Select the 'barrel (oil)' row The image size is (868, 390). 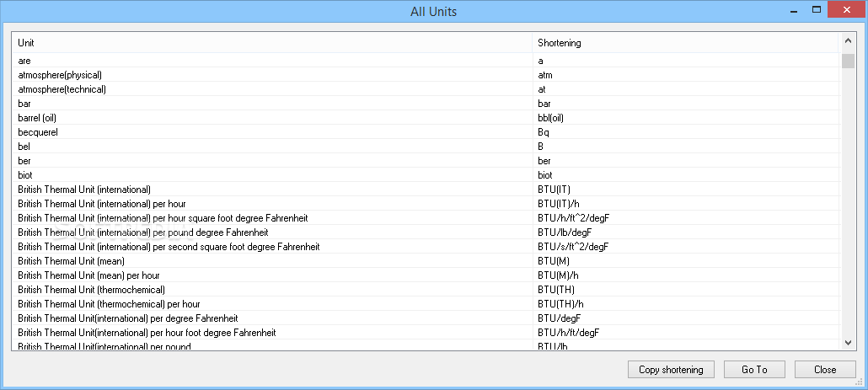tap(425, 118)
